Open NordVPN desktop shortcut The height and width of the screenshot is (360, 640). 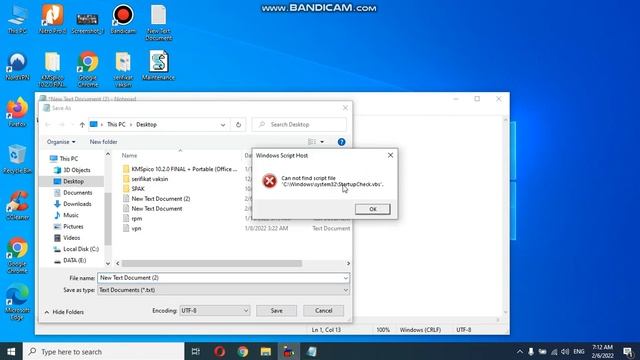18,66
